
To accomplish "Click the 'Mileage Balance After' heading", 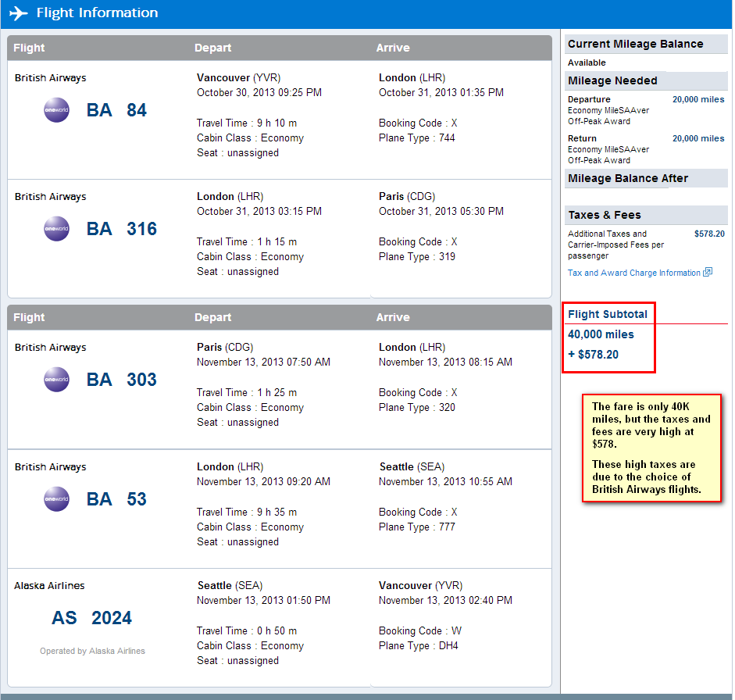I will [628, 178].
